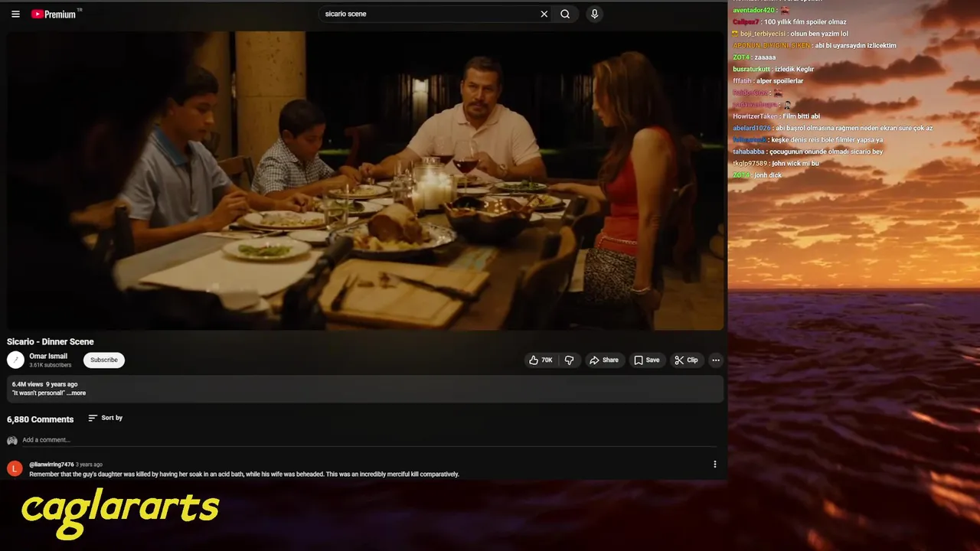Save the video to a playlist

(646, 360)
